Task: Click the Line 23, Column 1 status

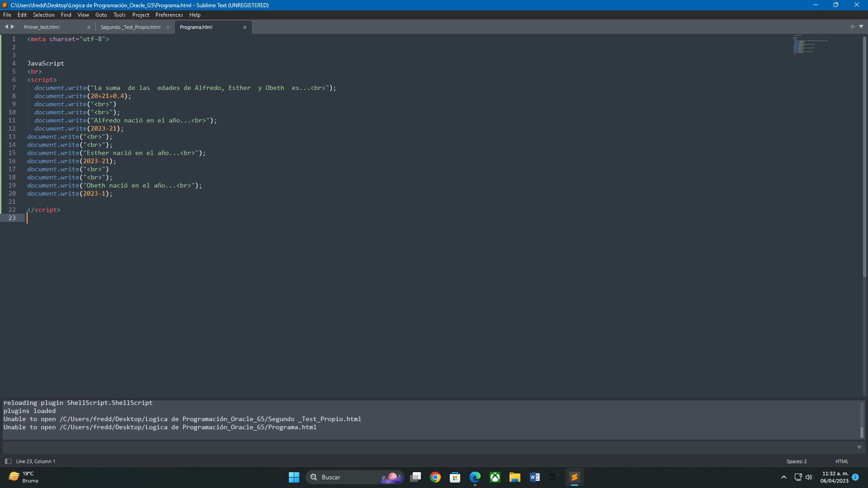Action: (36, 461)
